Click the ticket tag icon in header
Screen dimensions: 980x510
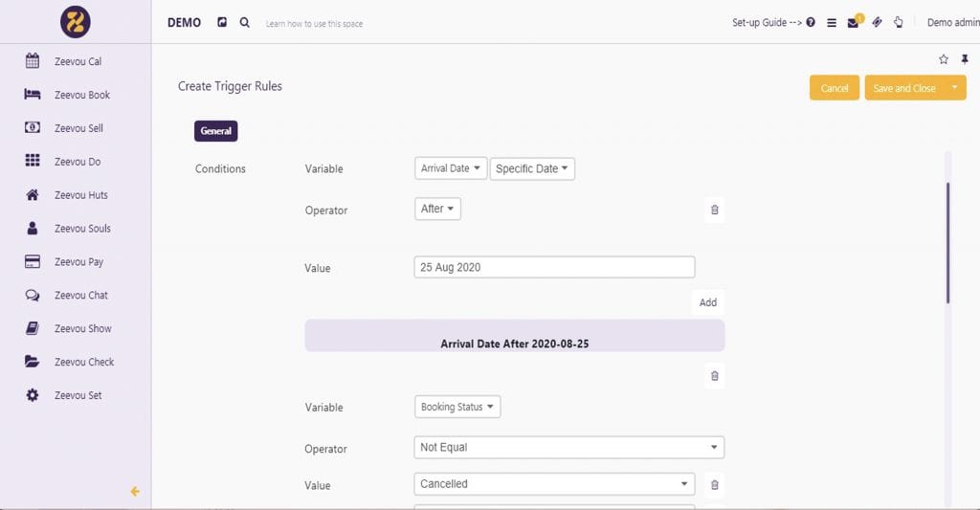pos(877,23)
